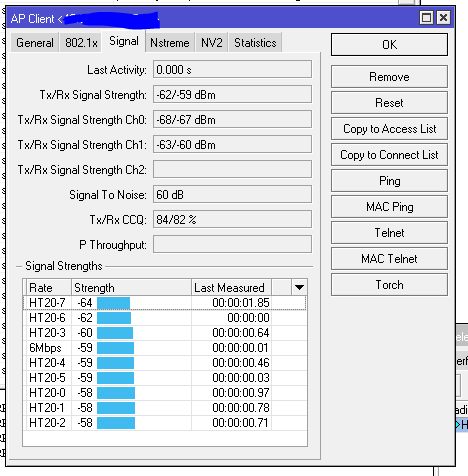Maximize the AP Client window
The height and width of the screenshot is (476, 468).
(426, 17)
